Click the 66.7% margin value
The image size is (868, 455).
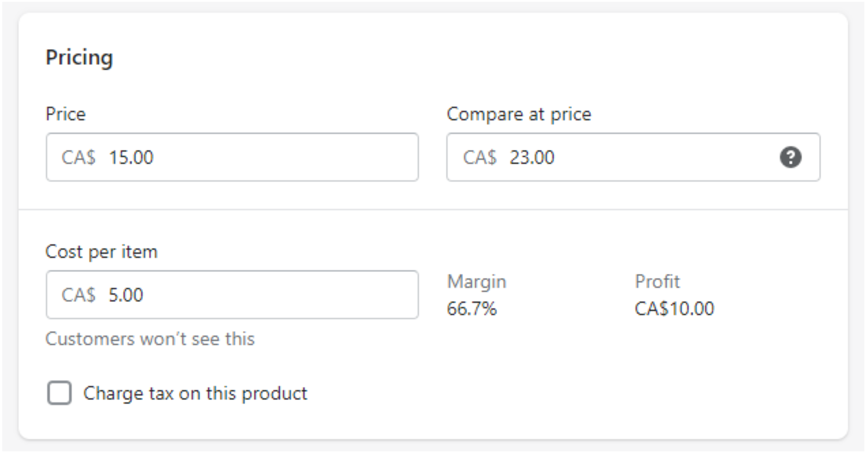click(472, 309)
